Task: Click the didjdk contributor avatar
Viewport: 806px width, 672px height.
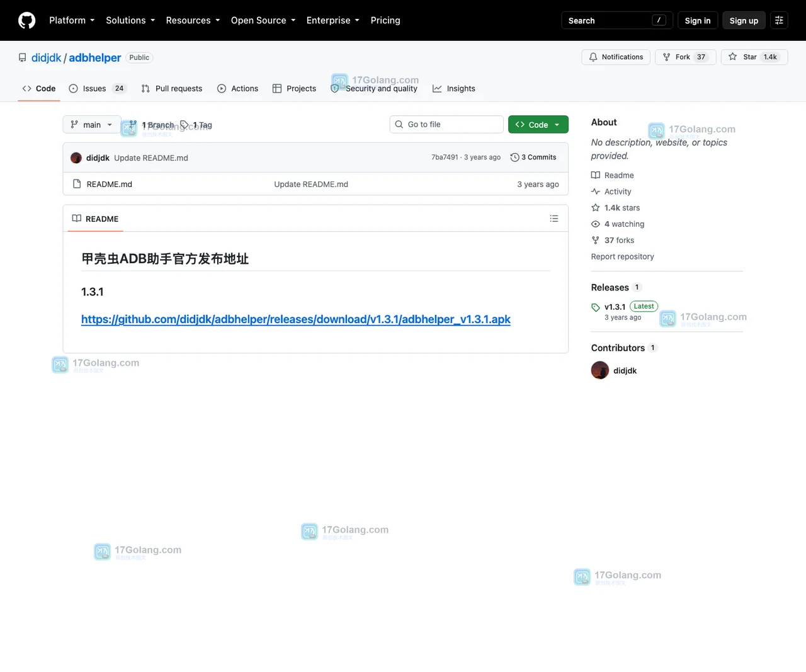Action: tap(600, 370)
